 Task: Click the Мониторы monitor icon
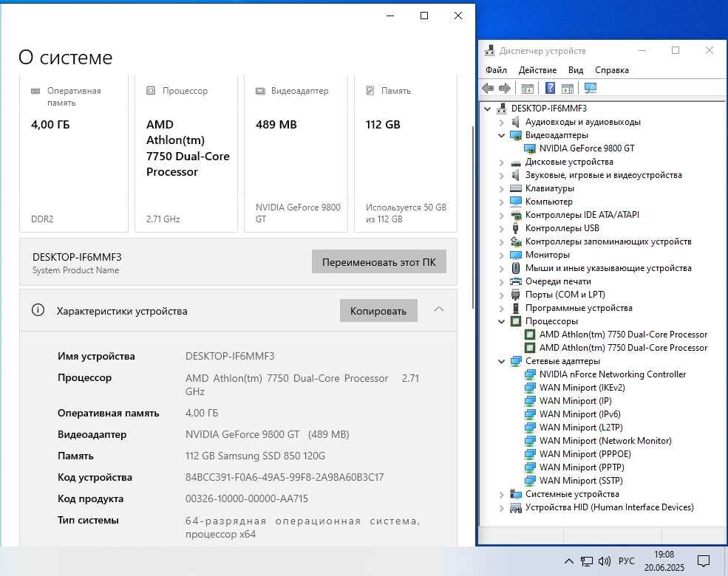(516, 255)
